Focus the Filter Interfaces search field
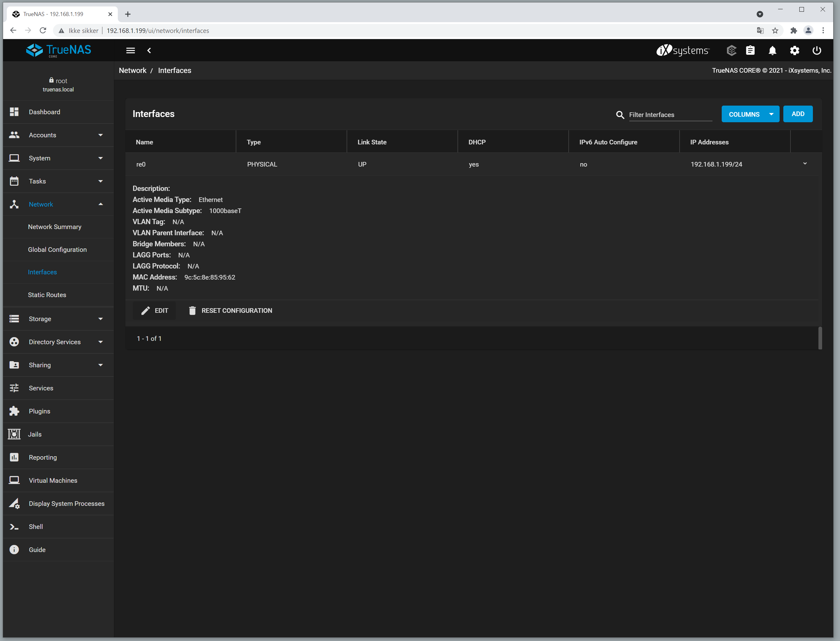The width and height of the screenshot is (840, 641). click(670, 115)
